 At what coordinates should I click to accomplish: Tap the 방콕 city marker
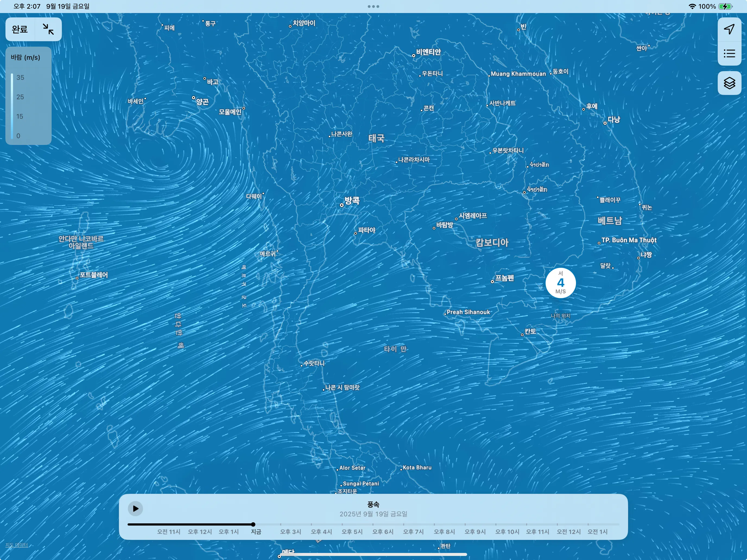click(x=342, y=205)
